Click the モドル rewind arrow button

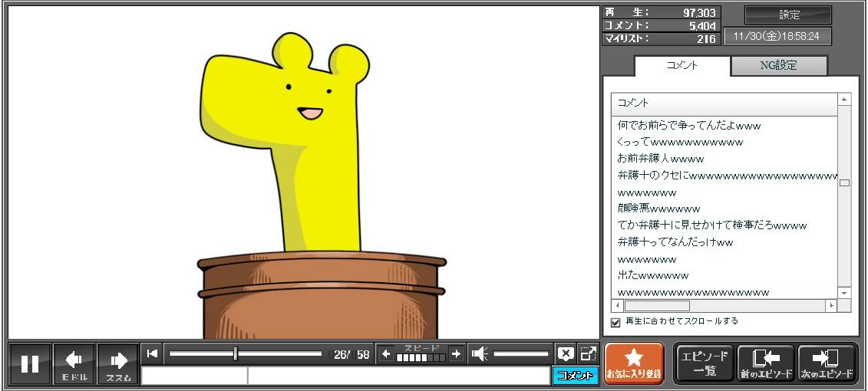click(x=74, y=363)
